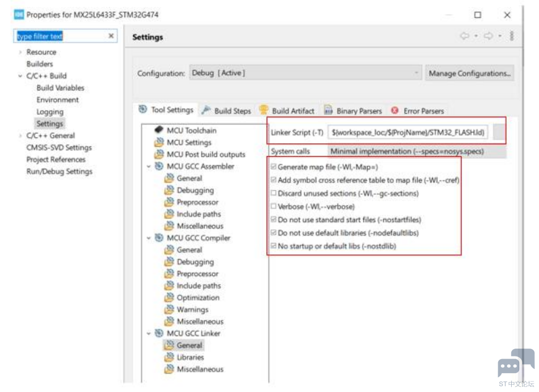Image resolution: width=539 pixels, height=392 pixels.
Task: Switch to Build Artifact tab
Action: (x=286, y=111)
